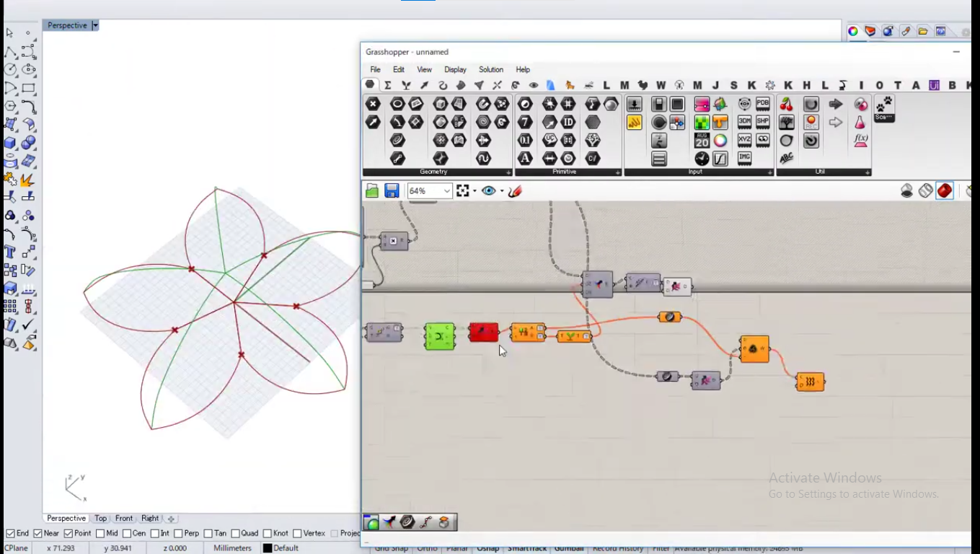Add the Integer 7 primitive parameter
Image resolution: width=980 pixels, height=554 pixels.
[x=525, y=122]
